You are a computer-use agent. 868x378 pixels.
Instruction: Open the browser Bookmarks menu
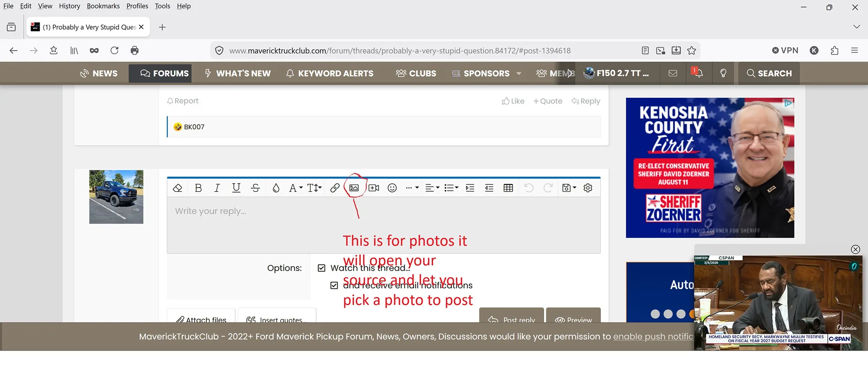point(103,6)
